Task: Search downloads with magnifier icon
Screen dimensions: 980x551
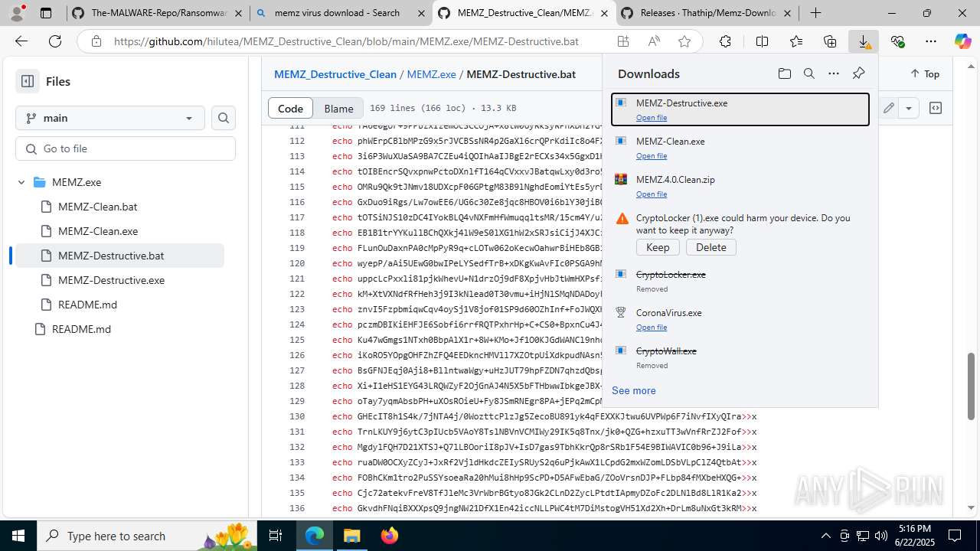Action: (809, 73)
